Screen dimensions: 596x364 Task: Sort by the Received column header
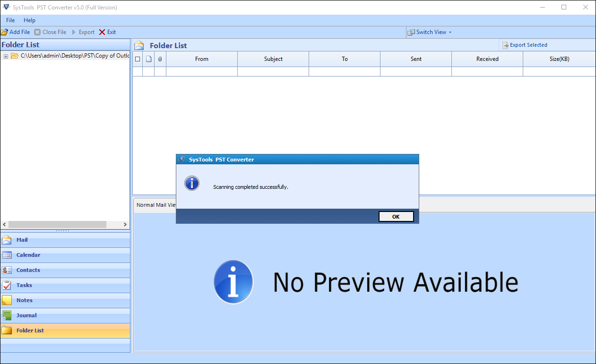coord(487,59)
